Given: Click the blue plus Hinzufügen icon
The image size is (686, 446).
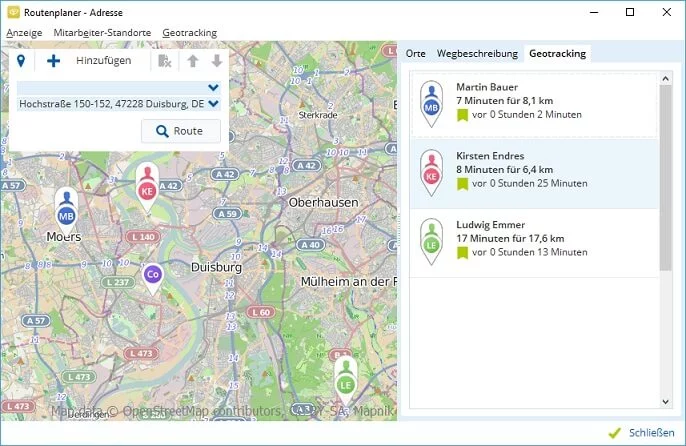Looking at the screenshot, I should click(54, 61).
